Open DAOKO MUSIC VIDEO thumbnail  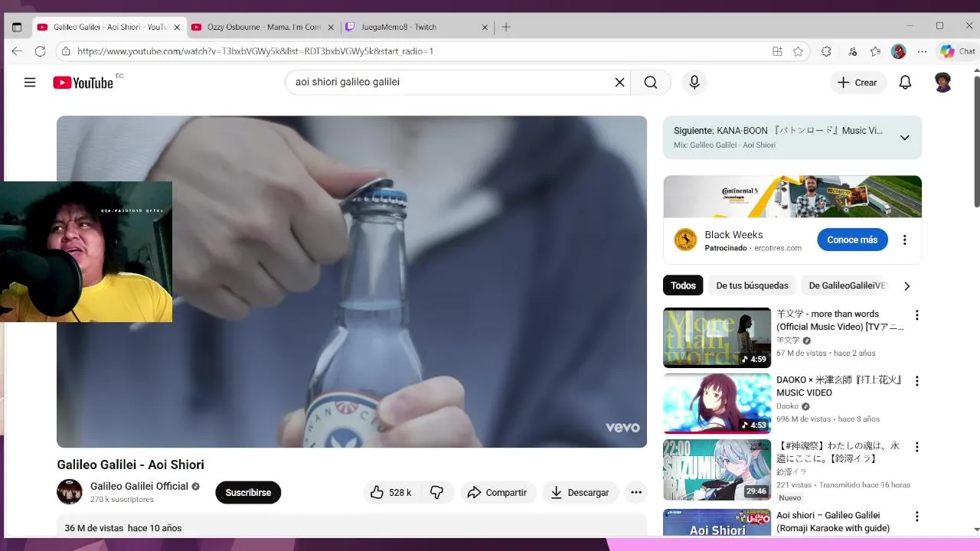(x=717, y=403)
